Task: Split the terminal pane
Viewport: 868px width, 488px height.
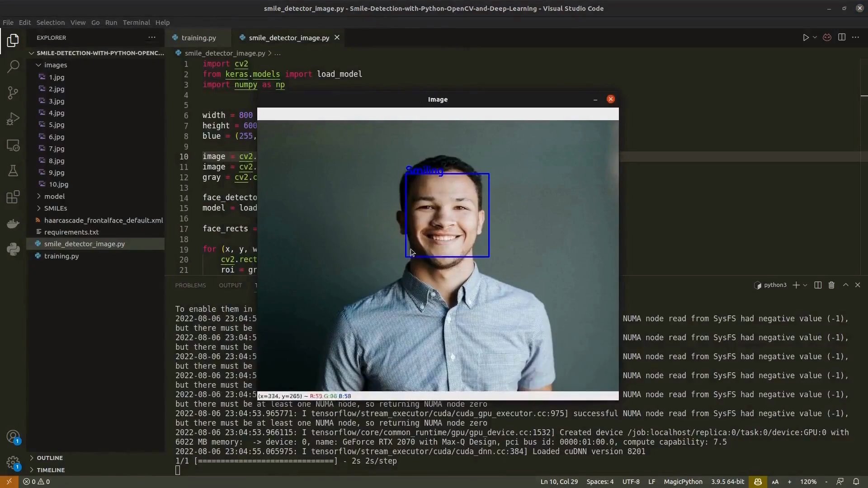Action: [817, 285]
